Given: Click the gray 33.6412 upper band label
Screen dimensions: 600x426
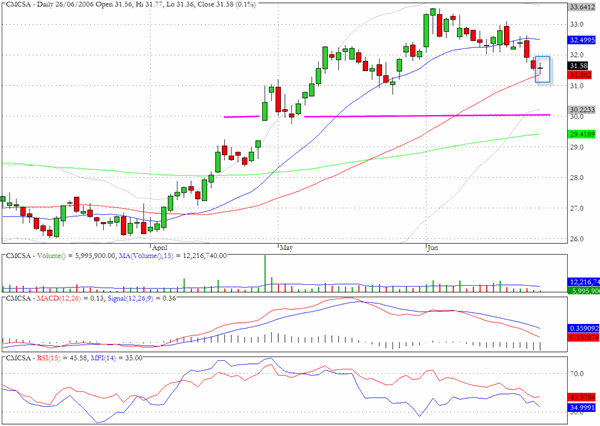Looking at the screenshot, I should [x=582, y=7].
